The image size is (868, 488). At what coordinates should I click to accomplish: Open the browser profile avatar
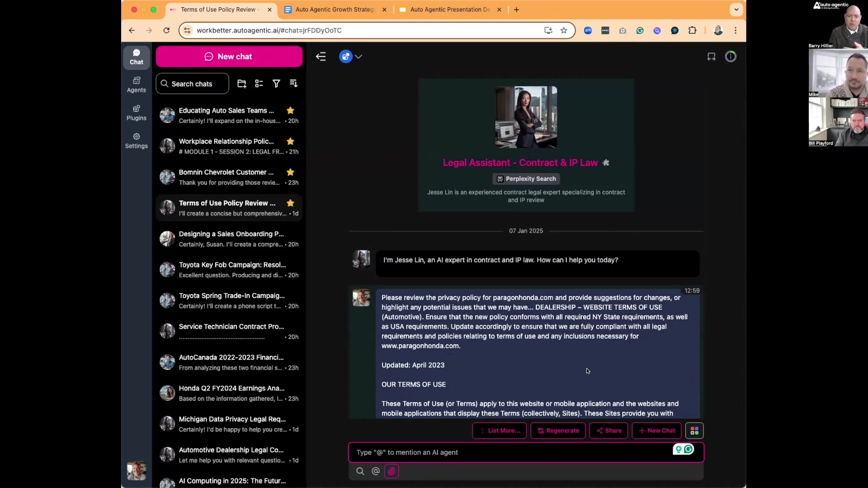718,30
